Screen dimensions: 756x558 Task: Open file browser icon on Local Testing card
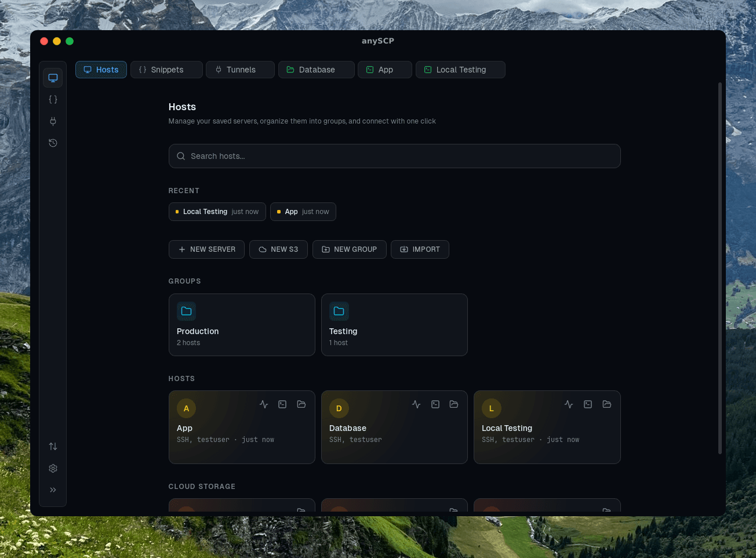coord(606,404)
